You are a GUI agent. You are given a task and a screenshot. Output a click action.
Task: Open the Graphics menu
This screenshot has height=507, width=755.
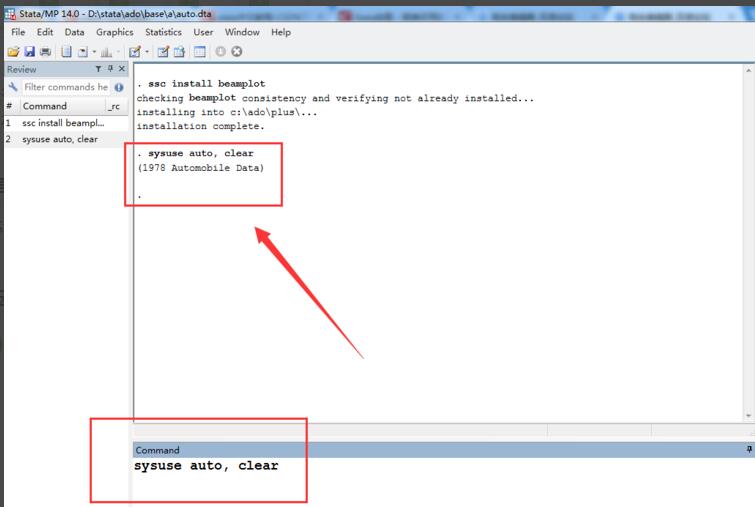[x=115, y=32]
